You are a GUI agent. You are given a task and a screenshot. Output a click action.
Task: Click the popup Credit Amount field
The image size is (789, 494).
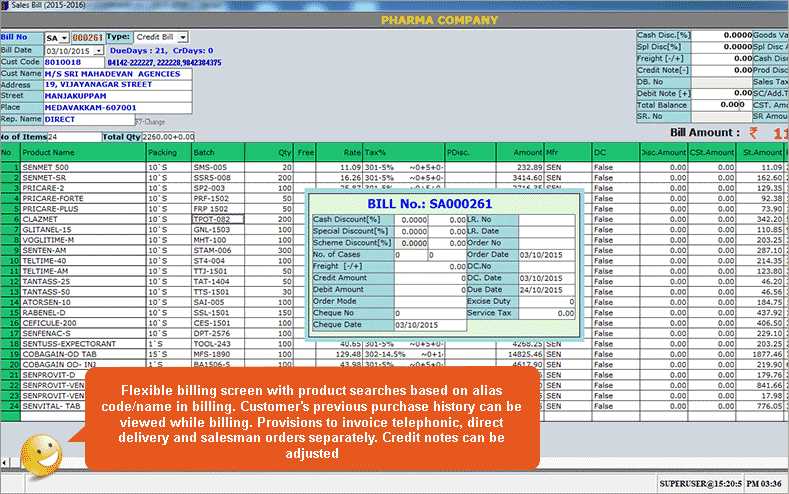click(431, 278)
